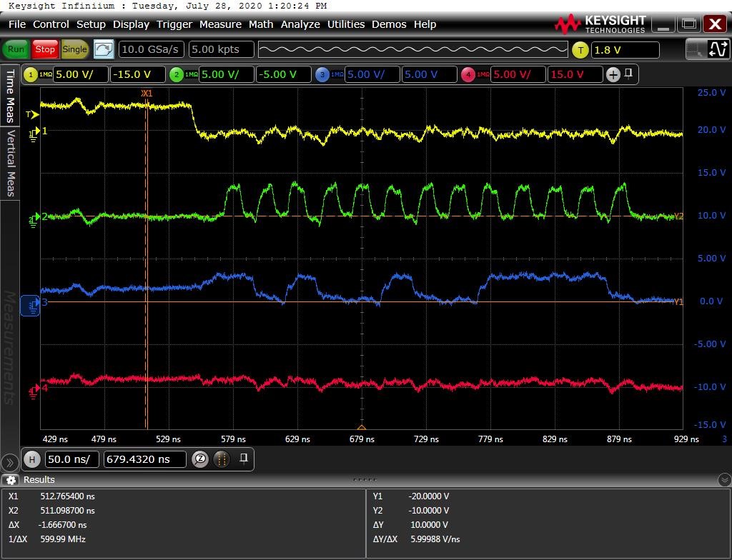The width and height of the screenshot is (732, 560).
Task: Click the 679.4320 ns position field
Action: [x=144, y=459]
